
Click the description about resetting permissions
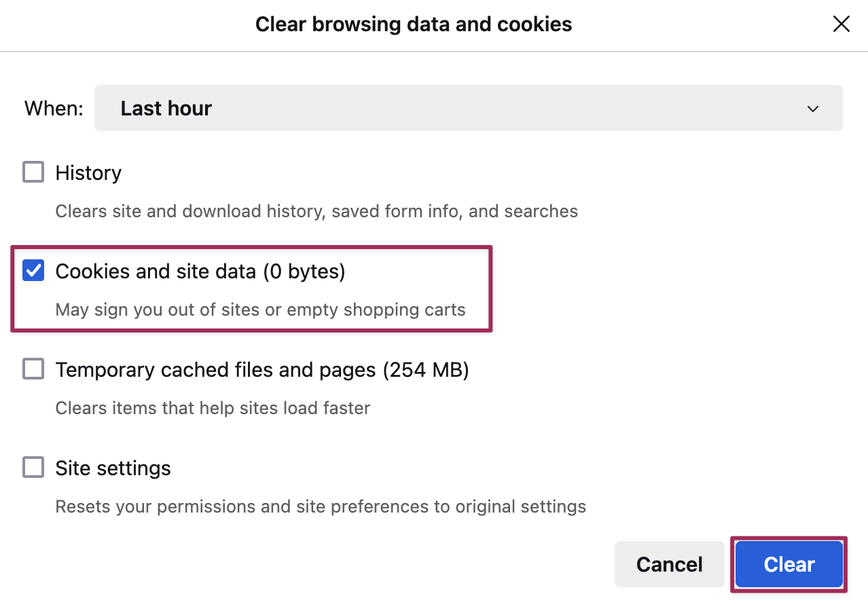coord(321,506)
